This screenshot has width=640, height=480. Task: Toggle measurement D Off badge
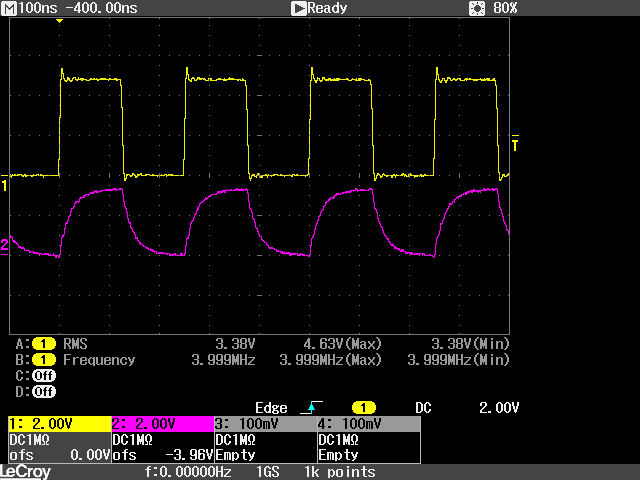(44, 392)
